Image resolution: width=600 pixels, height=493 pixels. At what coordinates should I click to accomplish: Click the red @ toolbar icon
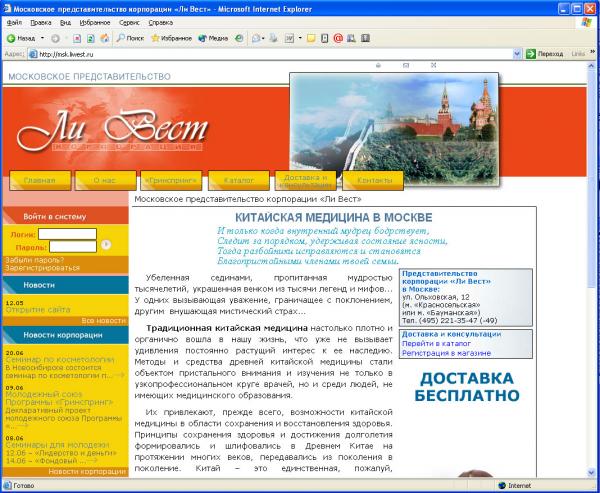click(338, 38)
